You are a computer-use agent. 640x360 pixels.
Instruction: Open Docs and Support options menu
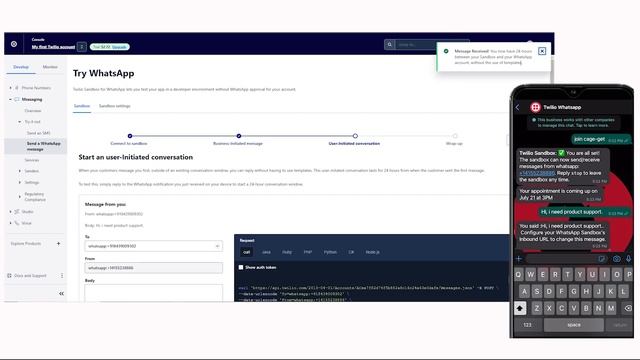pyautogui.click(x=62, y=276)
